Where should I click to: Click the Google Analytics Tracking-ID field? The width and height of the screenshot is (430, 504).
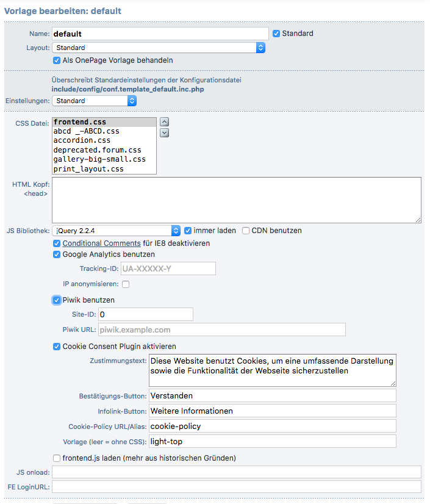tap(168, 268)
